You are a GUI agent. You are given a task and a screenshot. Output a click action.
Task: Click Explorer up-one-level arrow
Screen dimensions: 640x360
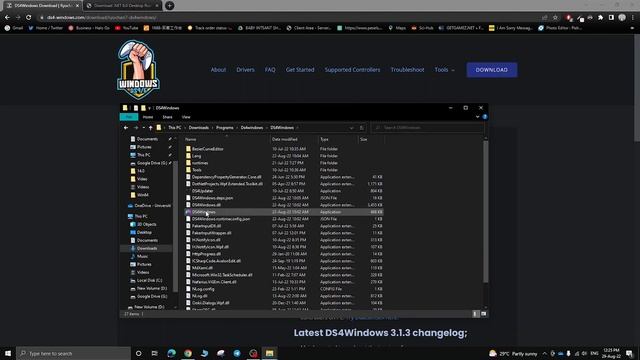150,128
